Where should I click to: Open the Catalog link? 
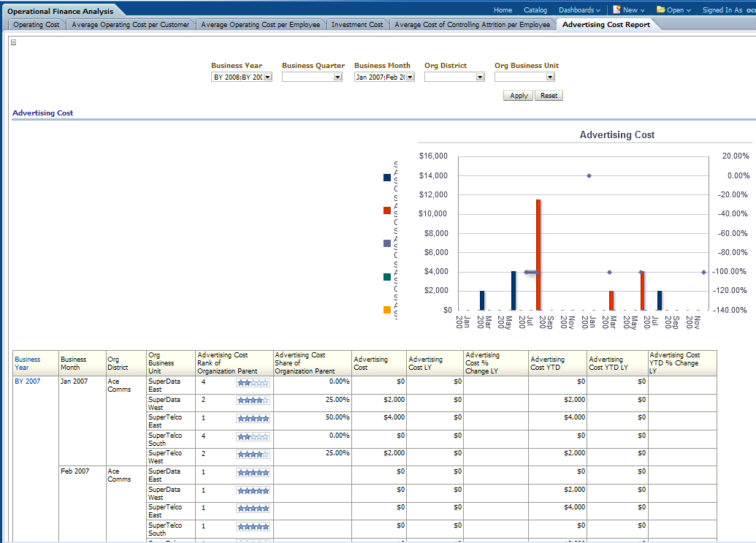[x=535, y=10]
